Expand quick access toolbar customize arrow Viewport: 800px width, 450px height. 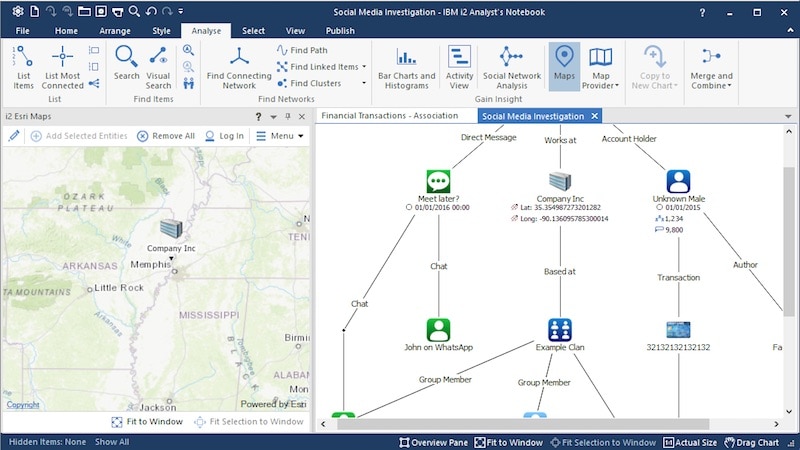coord(181,11)
